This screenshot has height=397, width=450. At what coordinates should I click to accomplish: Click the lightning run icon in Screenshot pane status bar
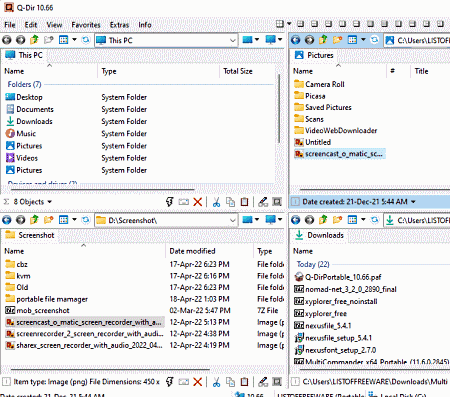pos(170,382)
